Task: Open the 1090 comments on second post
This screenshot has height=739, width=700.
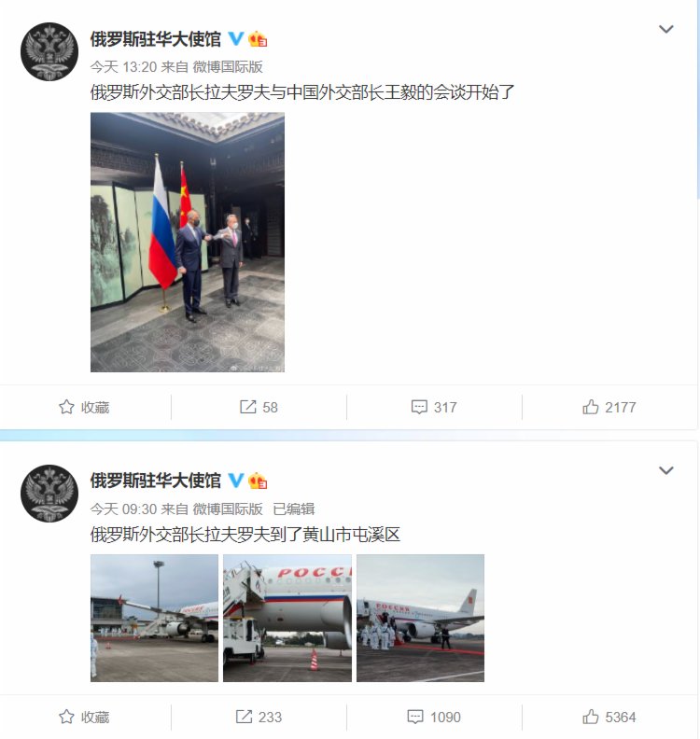Action: point(434,717)
